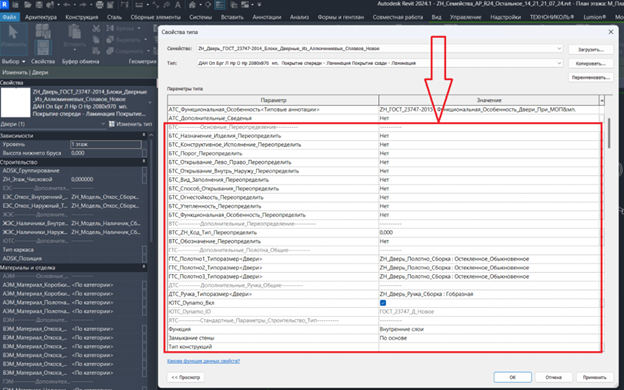Click the << Просмотр button

pos(186,377)
